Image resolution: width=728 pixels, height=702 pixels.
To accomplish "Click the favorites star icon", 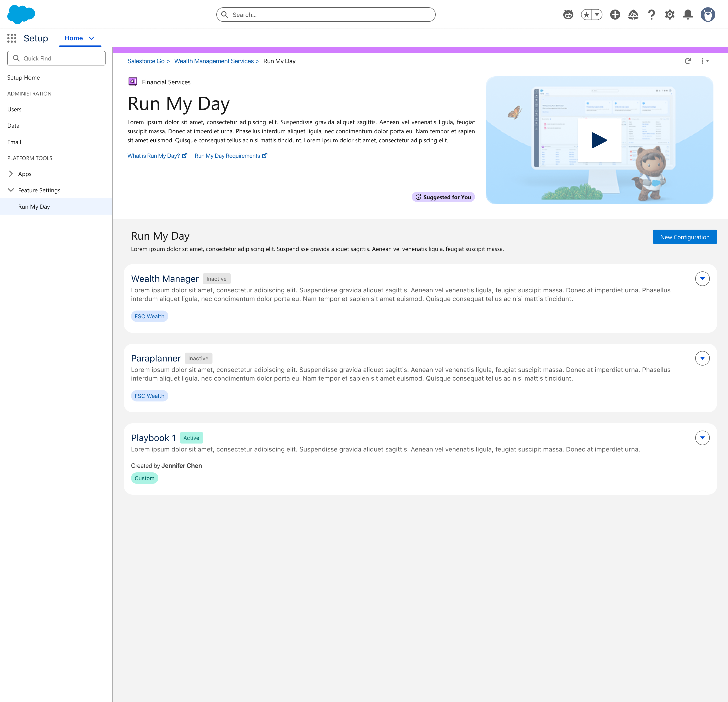I will [586, 15].
